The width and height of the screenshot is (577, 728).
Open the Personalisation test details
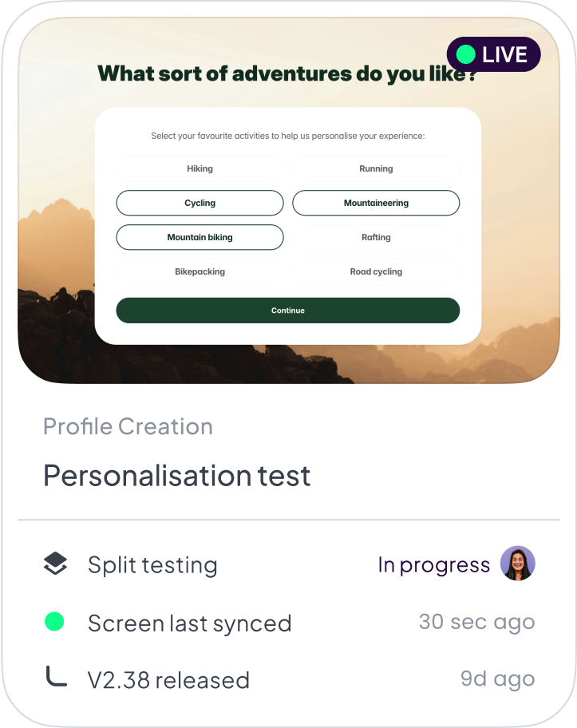(177, 476)
